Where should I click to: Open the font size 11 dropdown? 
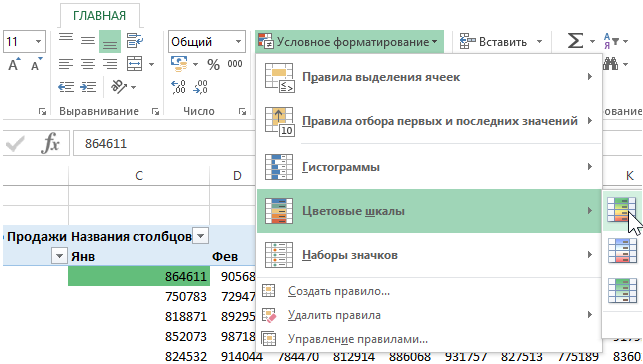(38, 41)
